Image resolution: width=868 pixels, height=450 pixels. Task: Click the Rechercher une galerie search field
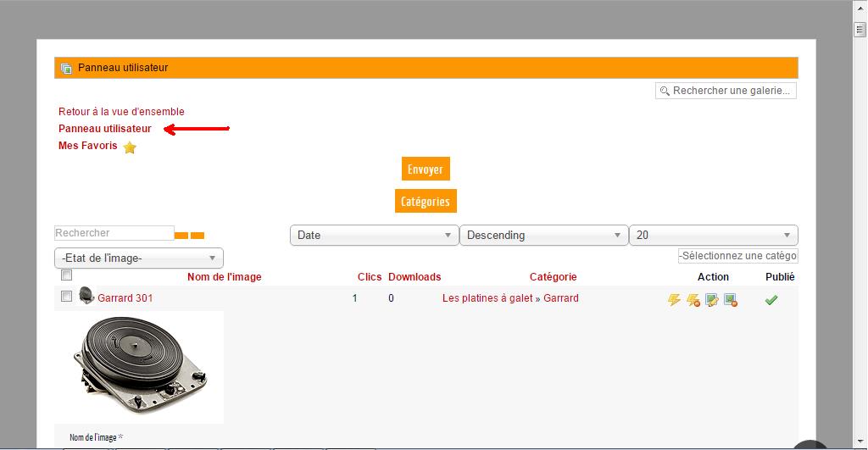coord(726,91)
